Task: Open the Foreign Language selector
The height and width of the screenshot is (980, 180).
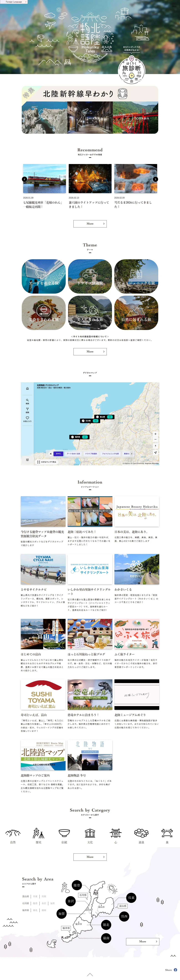Action: tap(14, 2)
